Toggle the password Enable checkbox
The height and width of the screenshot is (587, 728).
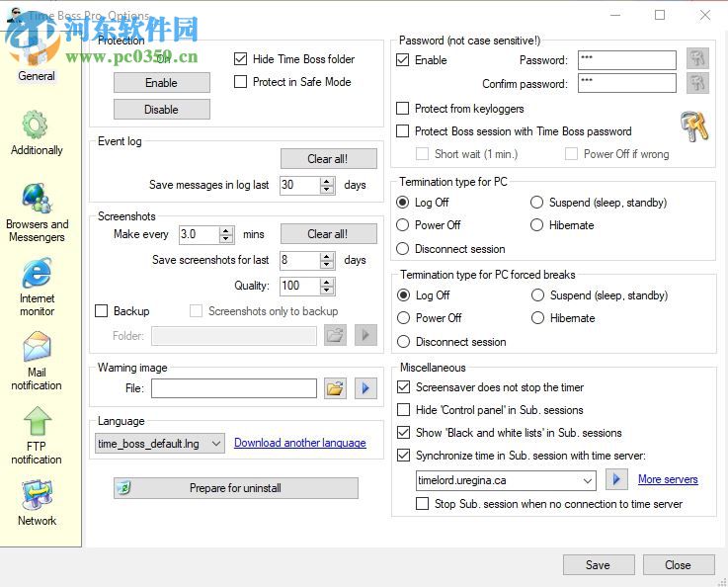403,60
